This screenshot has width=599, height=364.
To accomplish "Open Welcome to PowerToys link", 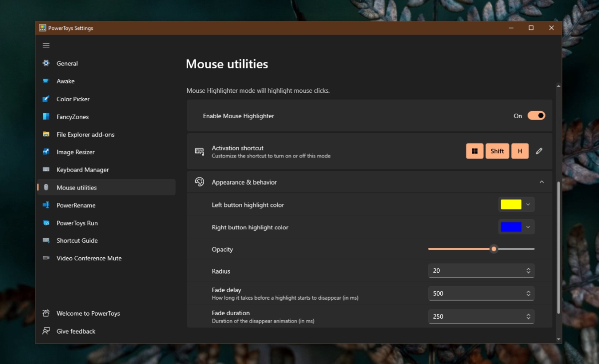I will (x=106, y=313).
